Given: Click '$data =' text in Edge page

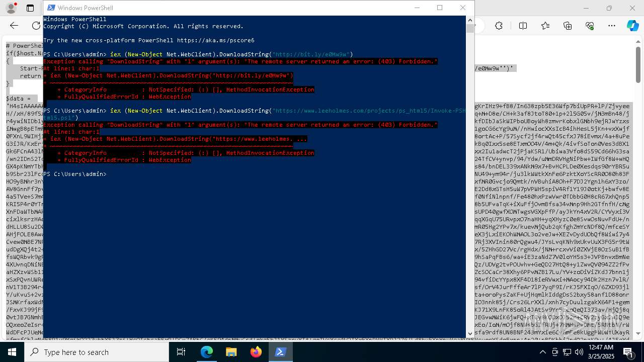Looking at the screenshot, I should (18, 99).
